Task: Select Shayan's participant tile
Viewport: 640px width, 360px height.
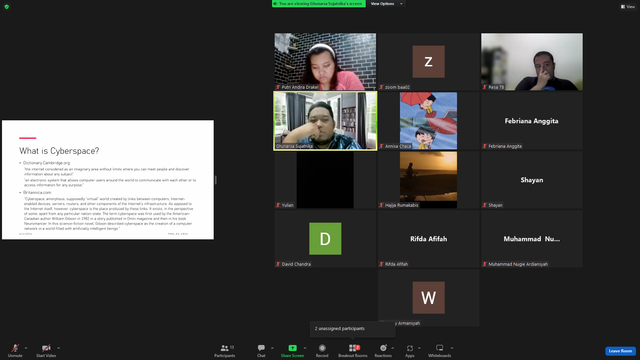Action: pyautogui.click(x=532, y=180)
